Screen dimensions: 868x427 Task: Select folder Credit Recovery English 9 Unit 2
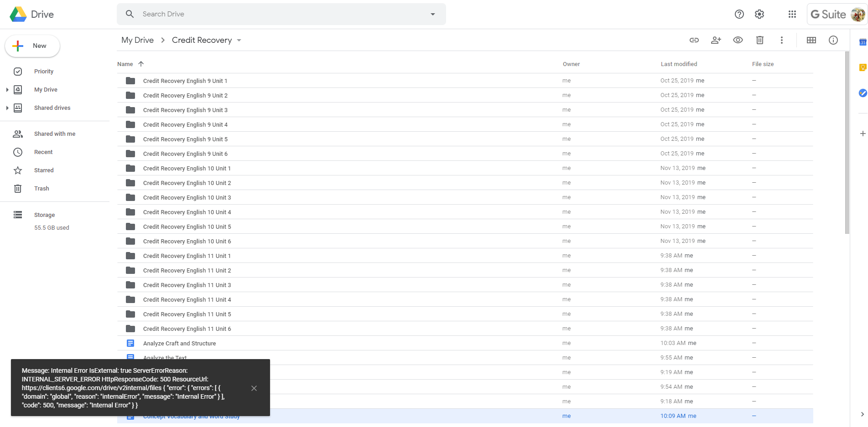tap(465, 95)
